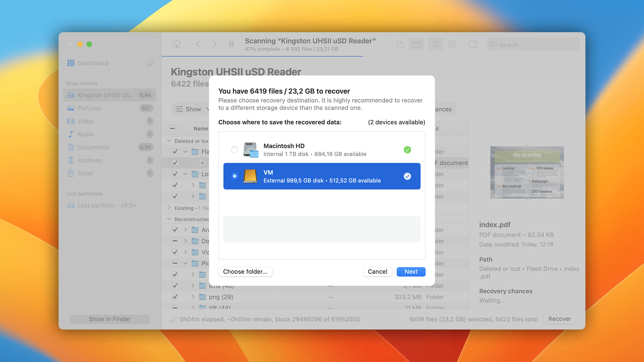
Task: Click the Recover button
Action: coord(559,319)
